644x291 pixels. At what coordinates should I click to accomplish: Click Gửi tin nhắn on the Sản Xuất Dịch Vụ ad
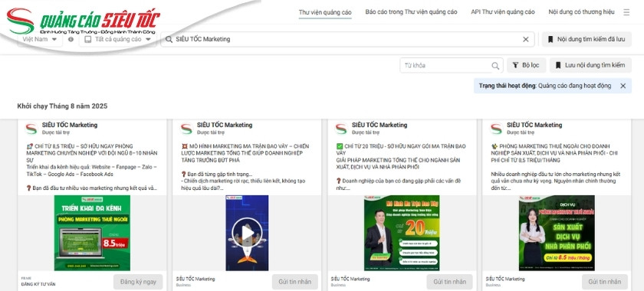pos(605,282)
